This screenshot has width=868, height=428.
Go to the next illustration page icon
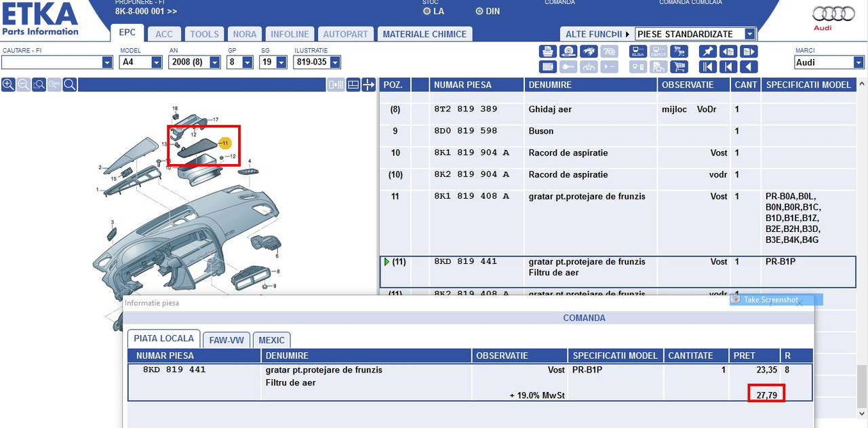tap(749, 52)
